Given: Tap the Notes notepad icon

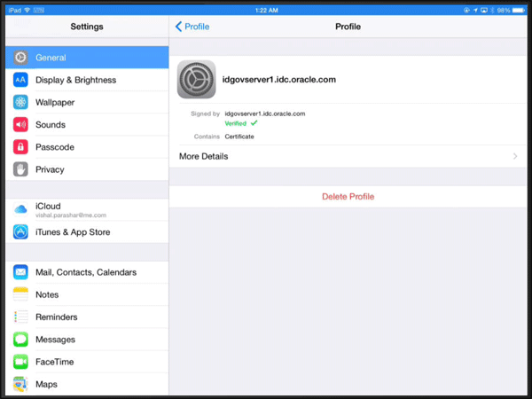Looking at the screenshot, I should pyautogui.click(x=20, y=294).
